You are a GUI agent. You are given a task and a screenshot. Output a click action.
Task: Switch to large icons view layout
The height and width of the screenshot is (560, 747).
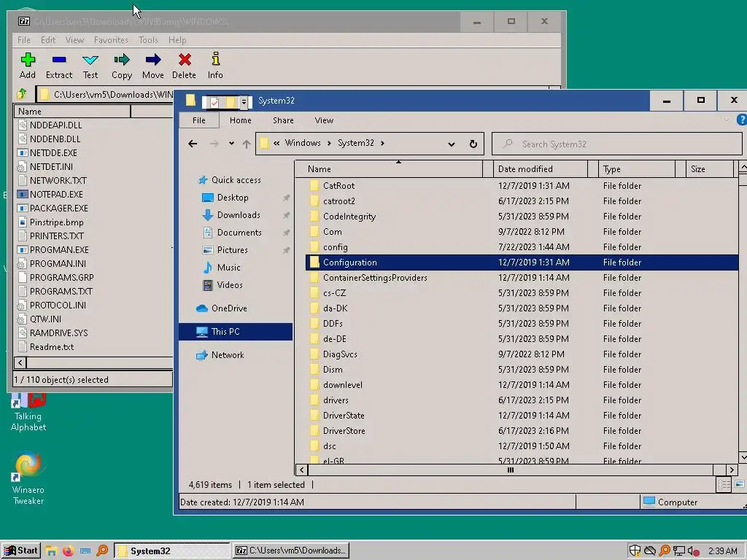739,484
